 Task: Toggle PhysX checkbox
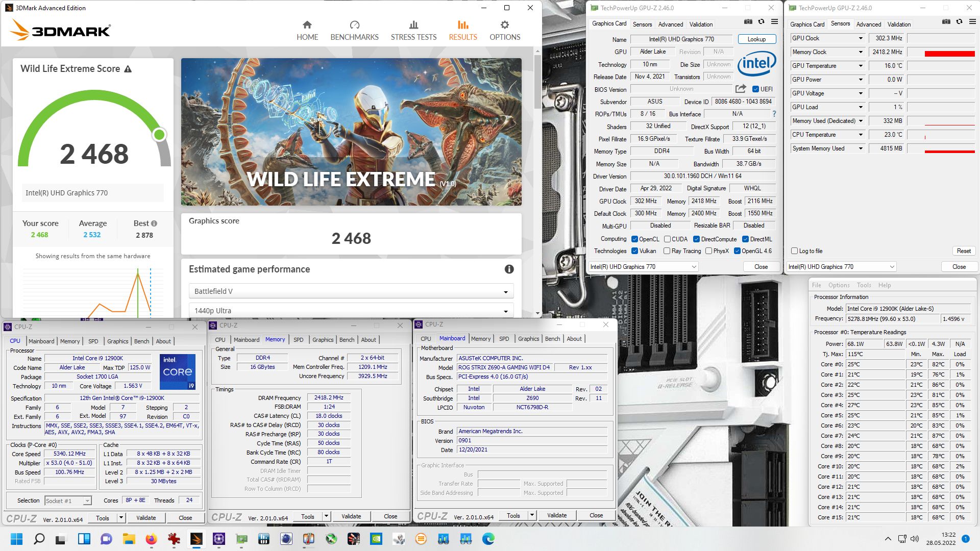point(708,251)
